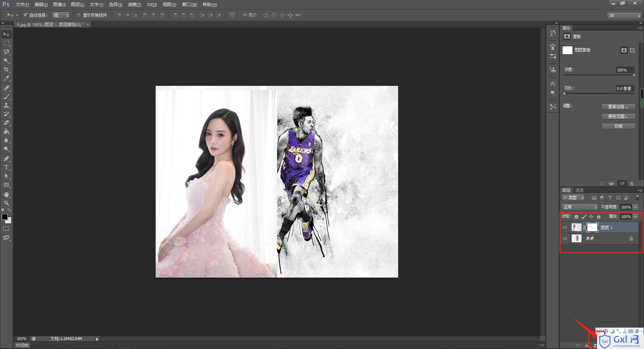
Task: Select the Blur tool
Action: [x=6, y=140]
